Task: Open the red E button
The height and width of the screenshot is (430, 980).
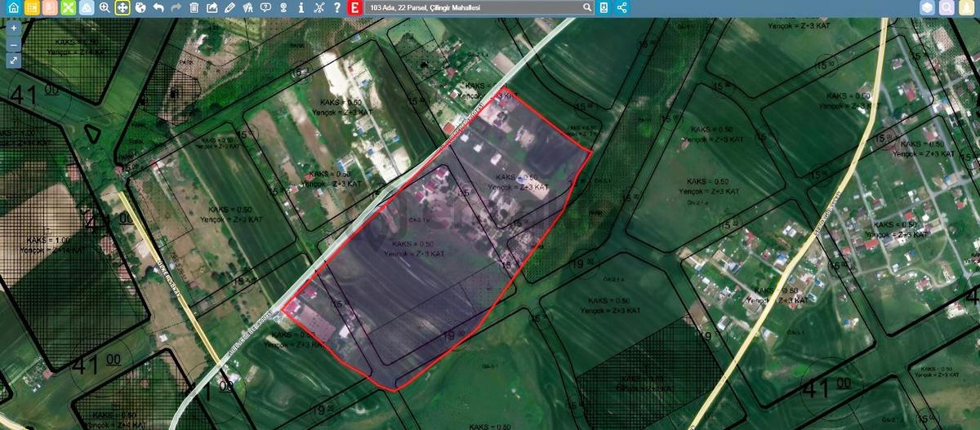Action: click(354, 7)
